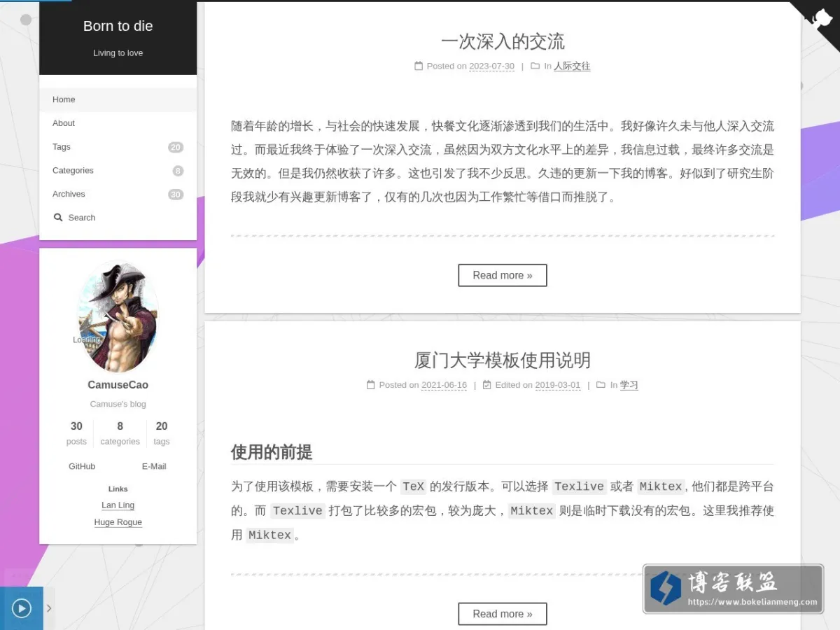The image size is (840, 630).
Task: Click the Categories count badge 8
Action: click(x=178, y=171)
